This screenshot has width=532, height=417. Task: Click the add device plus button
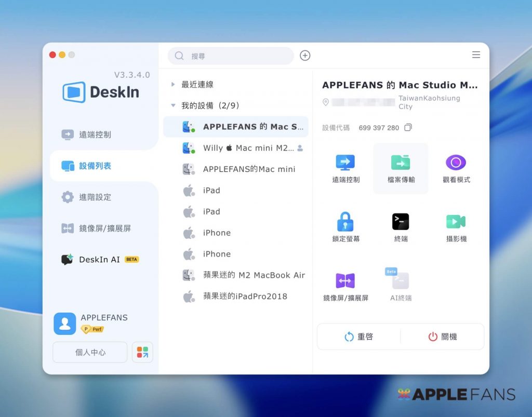305,55
